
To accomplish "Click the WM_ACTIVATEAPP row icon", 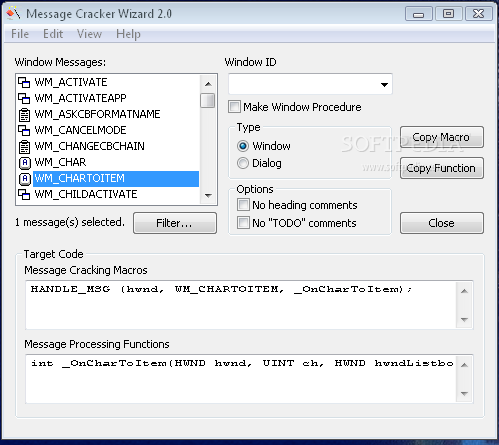I will [x=24, y=98].
